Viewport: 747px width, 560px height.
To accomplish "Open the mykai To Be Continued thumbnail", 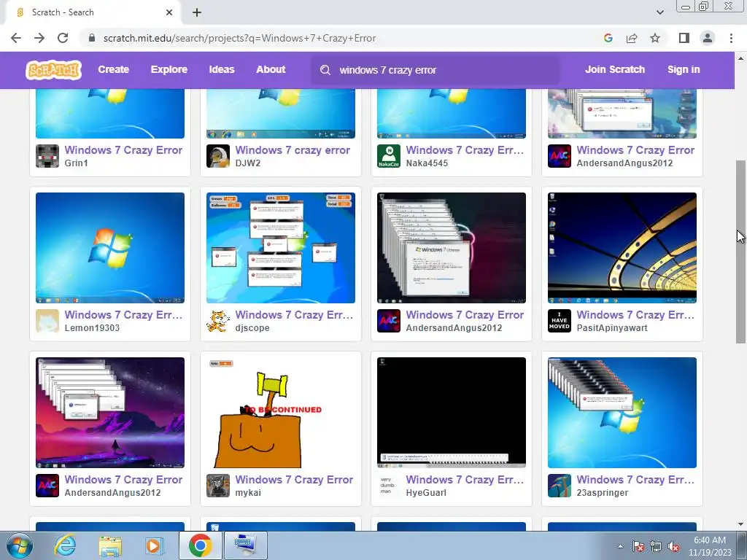I will pyautogui.click(x=281, y=413).
